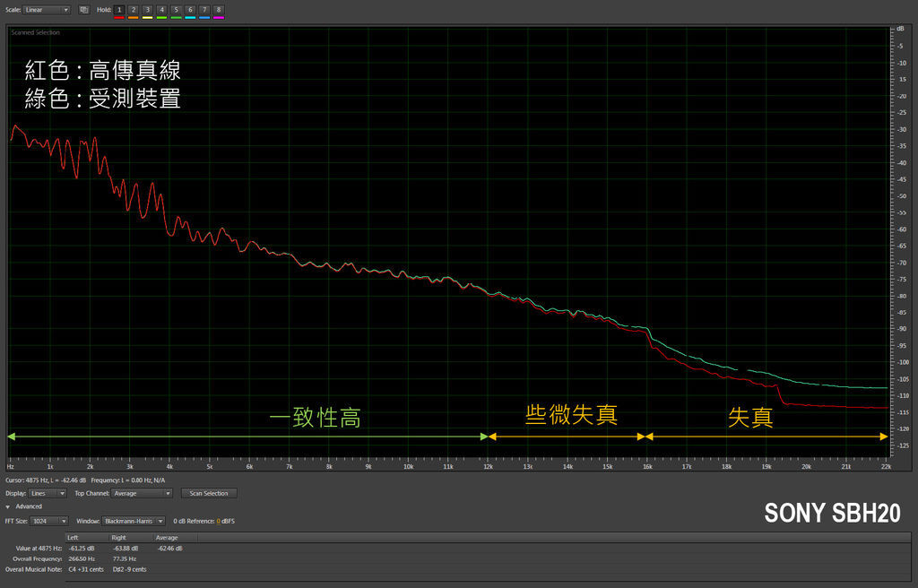Click the copy graph data icon beside Scale

tap(83, 10)
